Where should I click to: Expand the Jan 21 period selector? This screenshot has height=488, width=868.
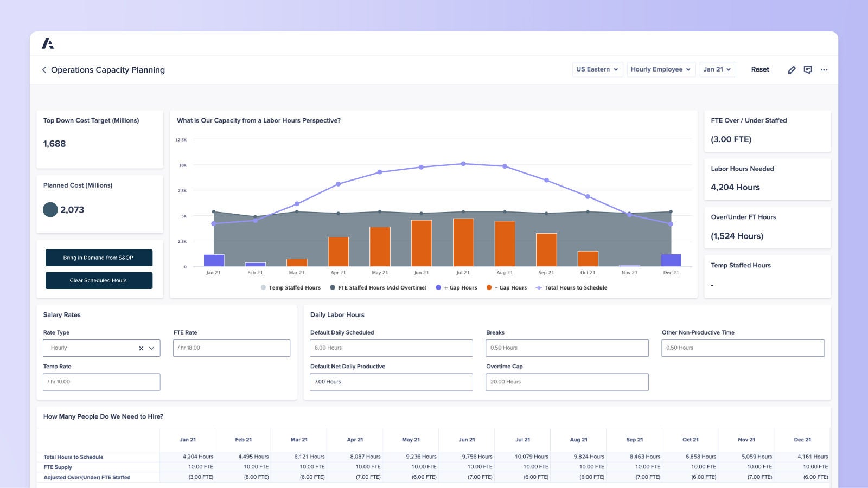[x=717, y=69]
